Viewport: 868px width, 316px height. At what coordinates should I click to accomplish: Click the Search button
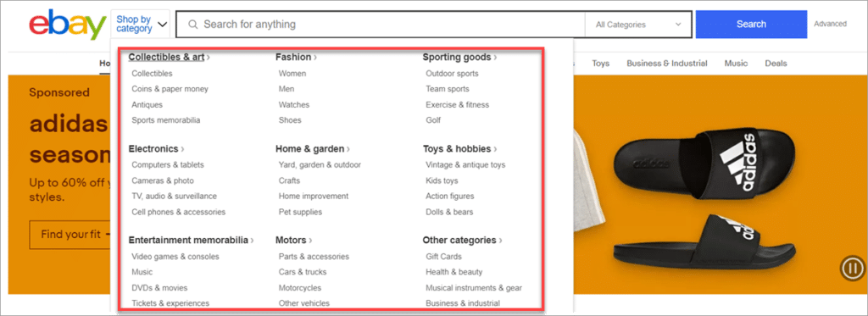coord(751,25)
